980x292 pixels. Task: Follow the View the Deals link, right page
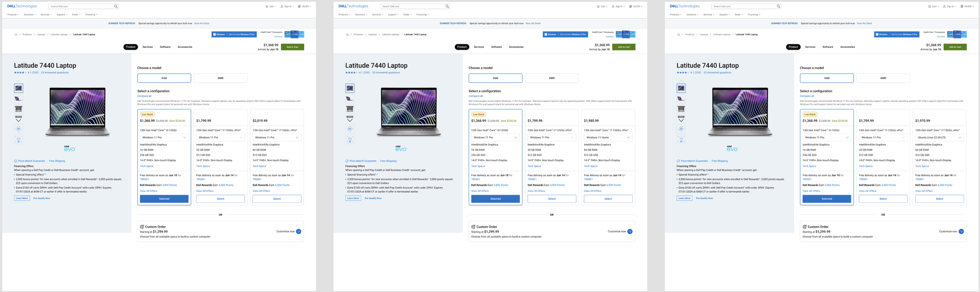[864, 23]
